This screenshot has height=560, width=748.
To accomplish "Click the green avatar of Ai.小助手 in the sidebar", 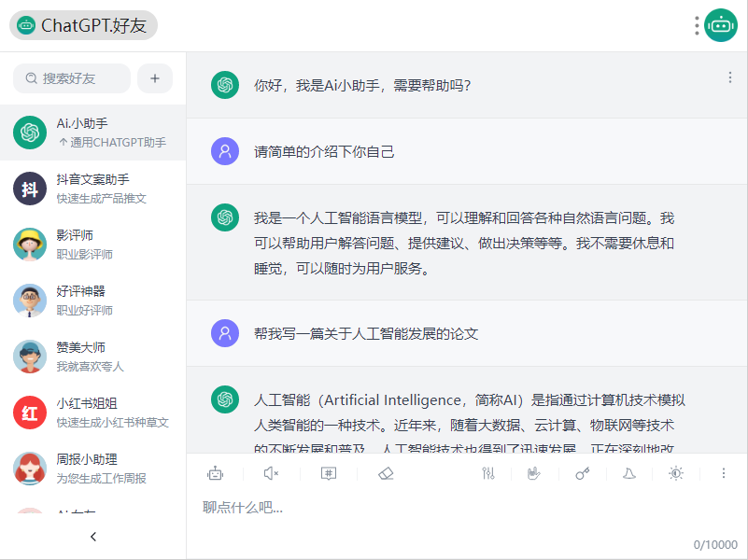I will tap(30, 133).
